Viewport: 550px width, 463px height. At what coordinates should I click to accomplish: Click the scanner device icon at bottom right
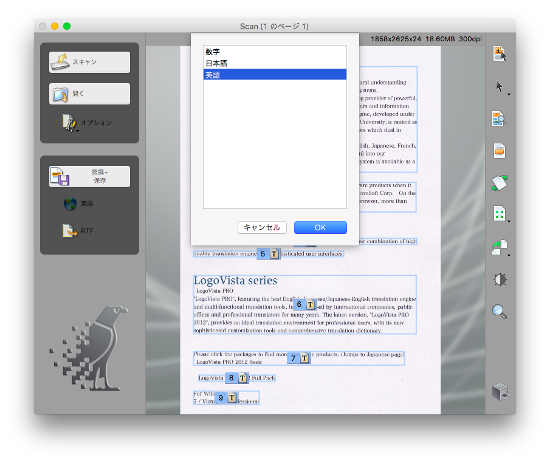point(500,392)
